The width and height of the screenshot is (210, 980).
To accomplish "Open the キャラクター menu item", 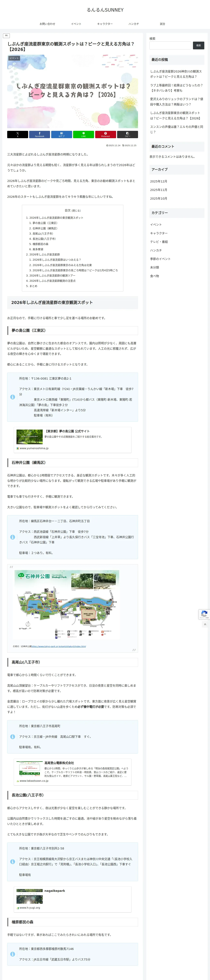I will point(105,24).
